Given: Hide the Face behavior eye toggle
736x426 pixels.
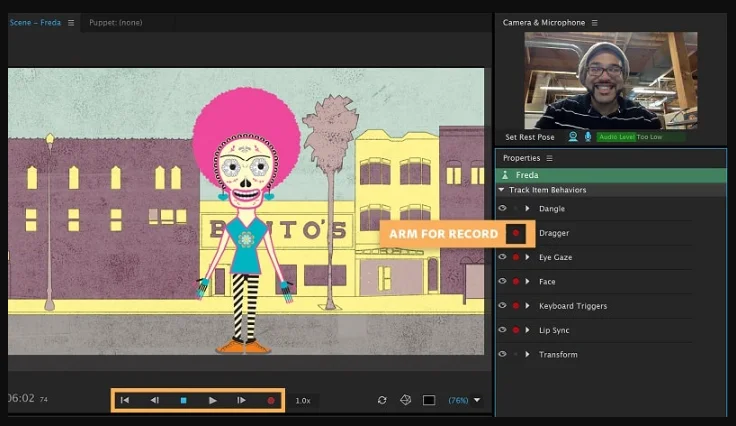Looking at the screenshot, I should click(502, 281).
